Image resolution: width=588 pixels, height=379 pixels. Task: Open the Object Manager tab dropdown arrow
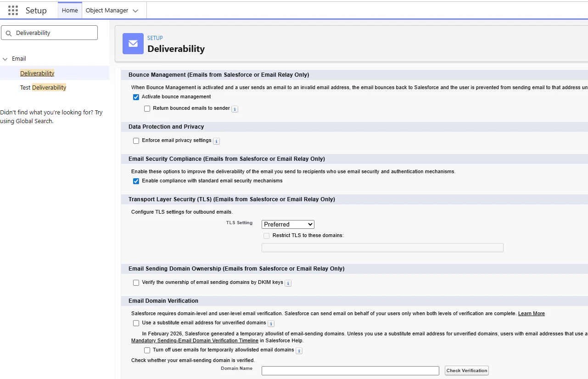coord(135,11)
